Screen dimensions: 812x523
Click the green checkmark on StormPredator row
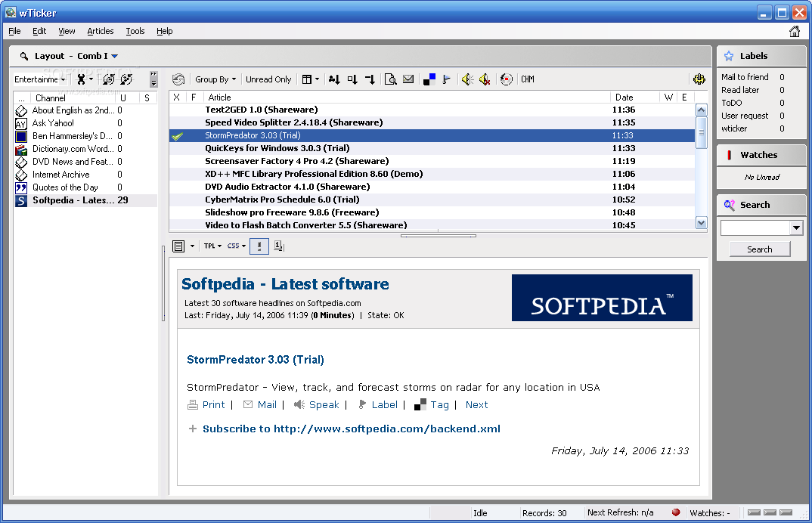[177, 136]
